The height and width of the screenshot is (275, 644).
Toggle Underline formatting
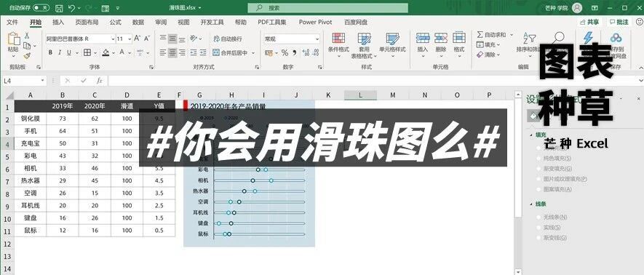pos(68,52)
